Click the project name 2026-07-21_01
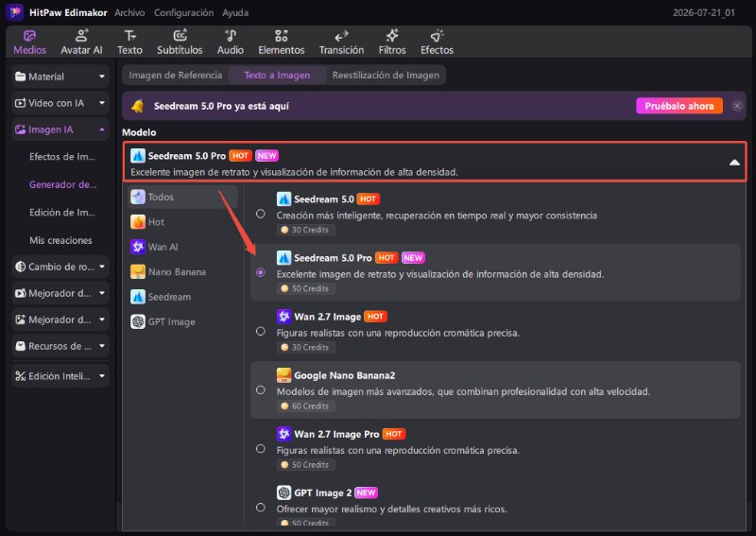The height and width of the screenshot is (536, 756). click(704, 13)
